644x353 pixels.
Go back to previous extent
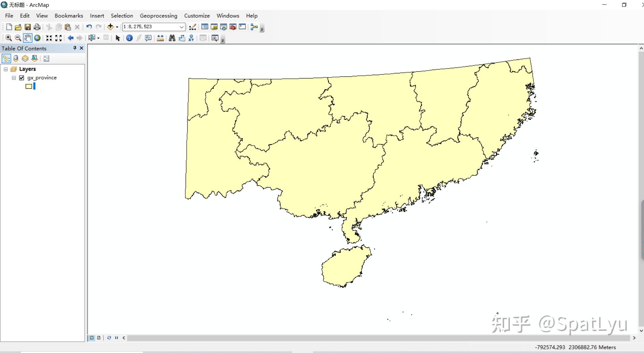coord(70,38)
